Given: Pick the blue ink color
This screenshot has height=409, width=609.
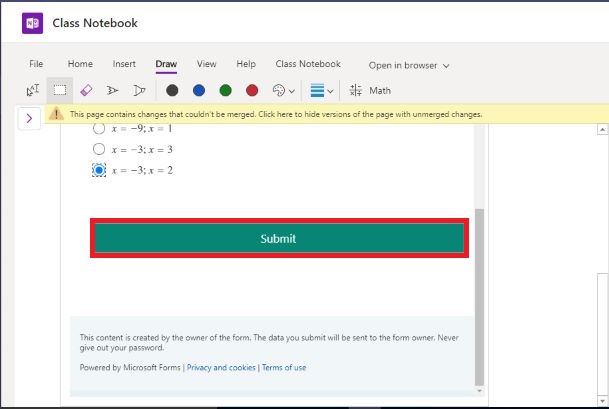Looking at the screenshot, I should [199, 91].
